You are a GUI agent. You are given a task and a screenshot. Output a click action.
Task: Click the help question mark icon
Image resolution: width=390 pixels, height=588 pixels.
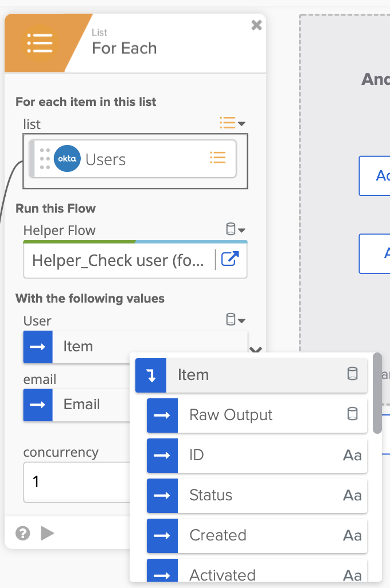pos(22,533)
